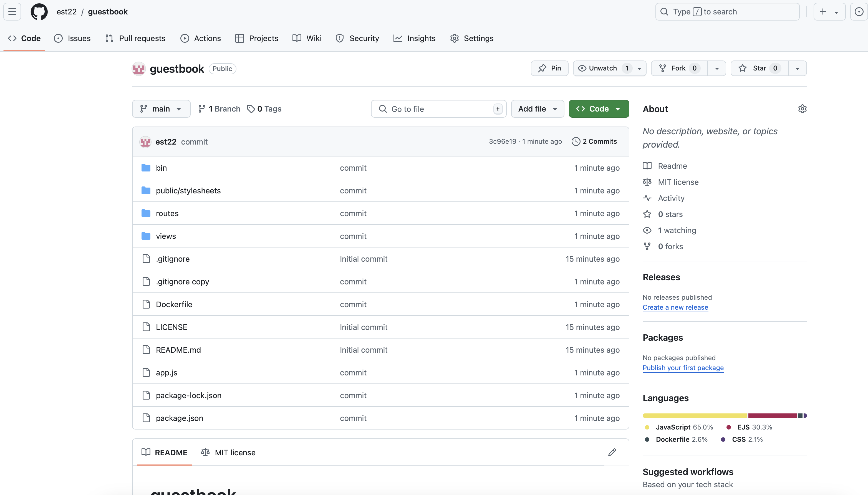Click the About settings gear icon
The height and width of the screenshot is (495, 868).
pos(802,109)
